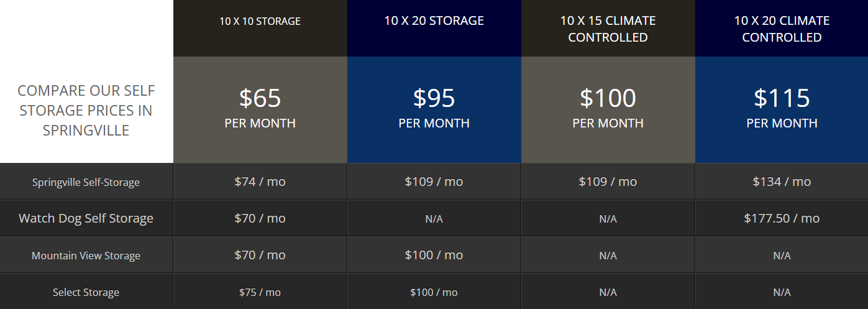This screenshot has height=309, width=868.
Task: Select the $100 per month price cell
Action: click(608, 109)
